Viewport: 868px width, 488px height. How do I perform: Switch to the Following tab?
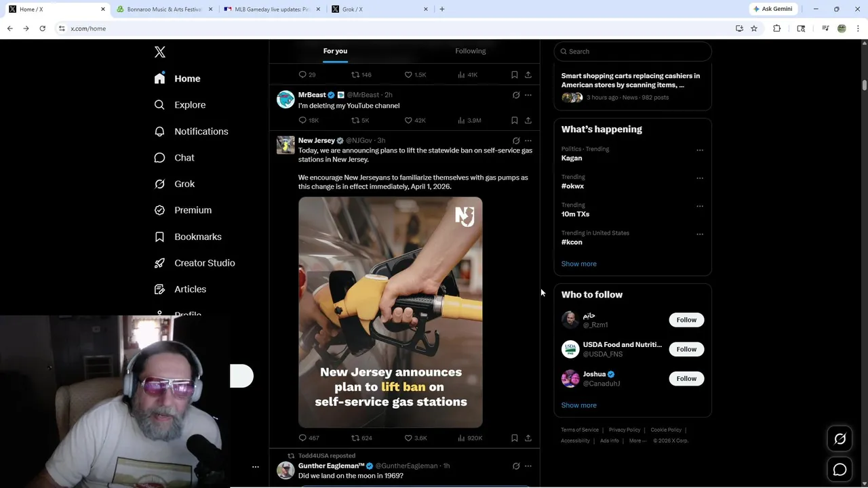point(471,51)
